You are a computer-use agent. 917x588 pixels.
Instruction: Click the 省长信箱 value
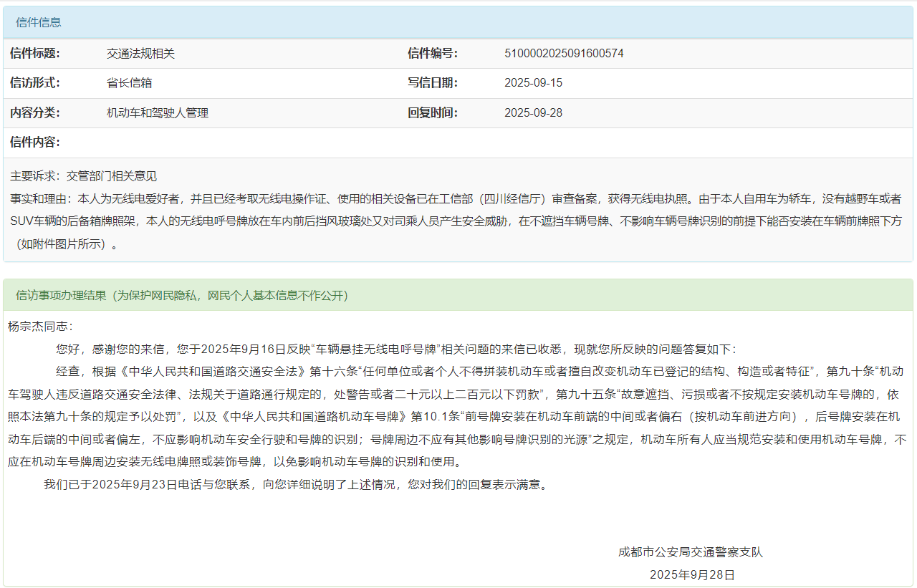[129, 83]
